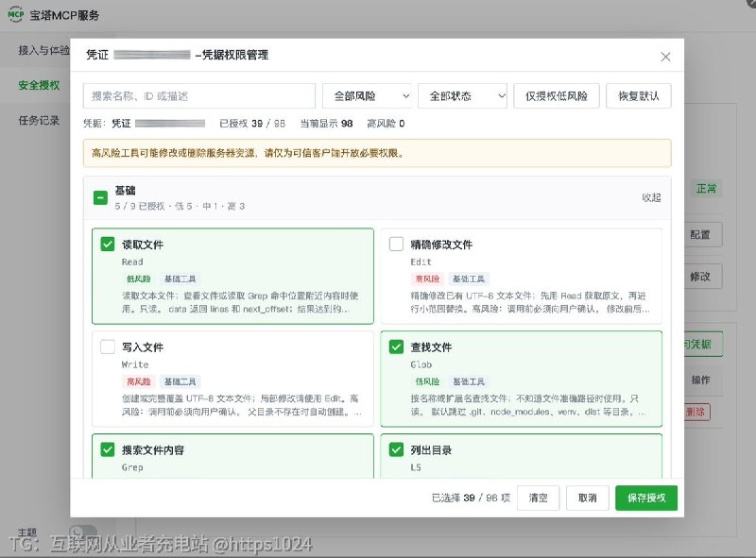Click the red 删除 button in background page
The width and height of the screenshot is (756, 558).
[696, 412]
